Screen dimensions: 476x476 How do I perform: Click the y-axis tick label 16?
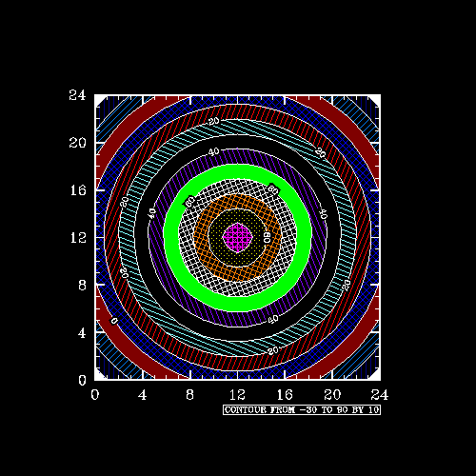78,190
